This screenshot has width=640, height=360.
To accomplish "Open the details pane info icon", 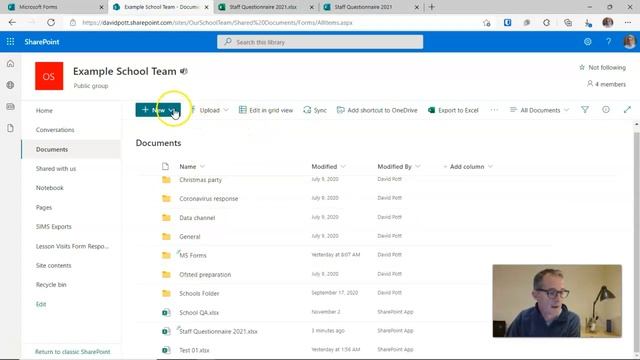I will (x=606, y=110).
